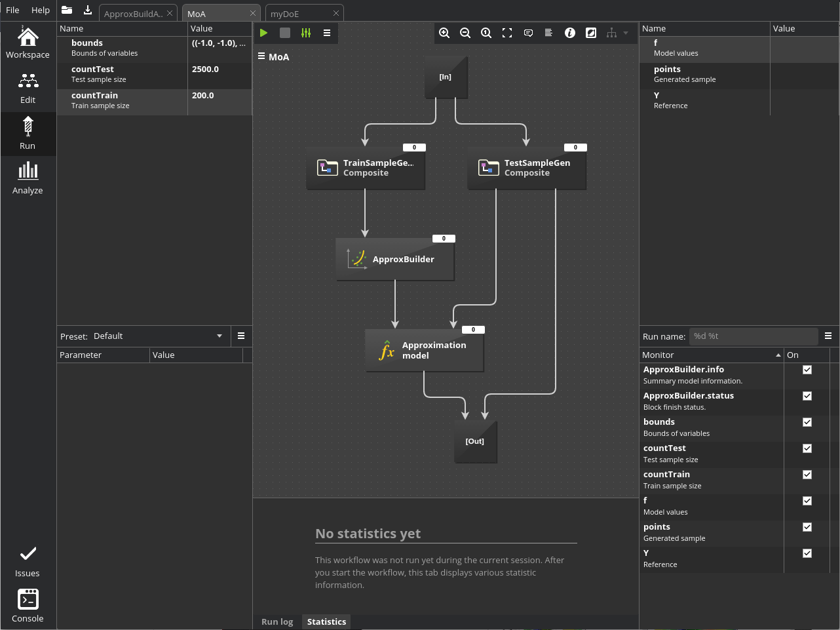Open the green sliders configuration icon
This screenshot has width=840, height=630.
click(x=306, y=33)
